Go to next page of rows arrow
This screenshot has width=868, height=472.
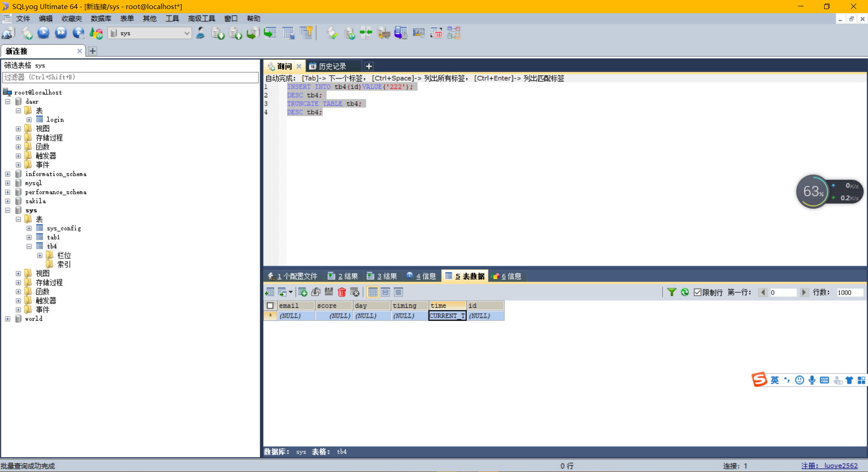tap(804, 292)
